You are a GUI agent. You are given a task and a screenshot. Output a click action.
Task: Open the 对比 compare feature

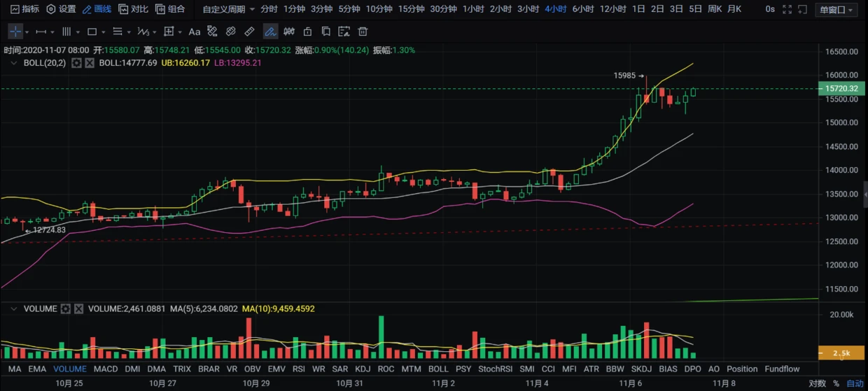[x=133, y=9]
